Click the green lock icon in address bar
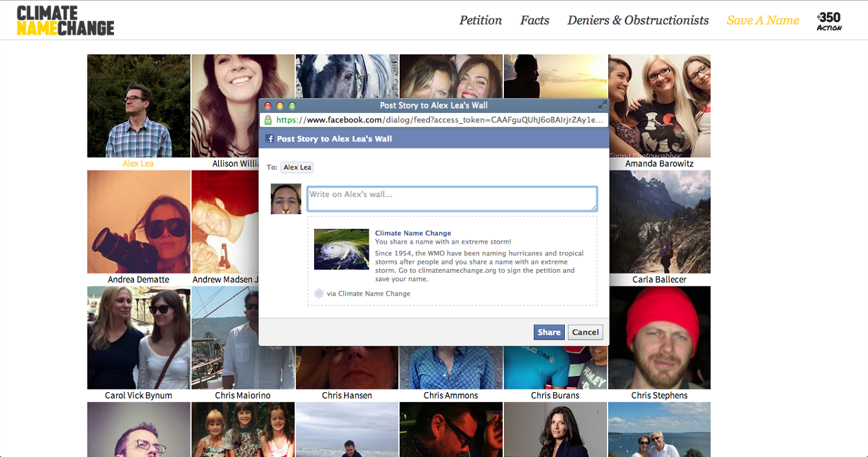Screen dimensions: 868x457 point(268,120)
